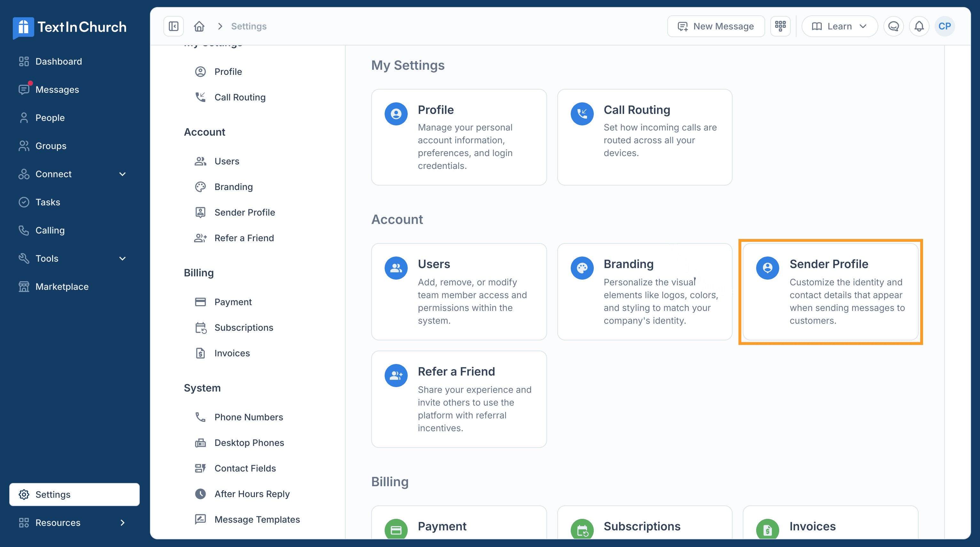Click the Call Routing card phone icon
Screen dimensions: 980x547
[x=582, y=114]
